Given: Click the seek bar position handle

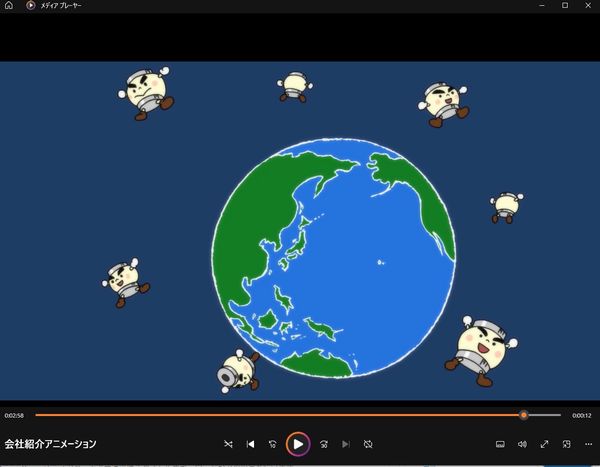Looking at the screenshot, I should coord(523,414).
